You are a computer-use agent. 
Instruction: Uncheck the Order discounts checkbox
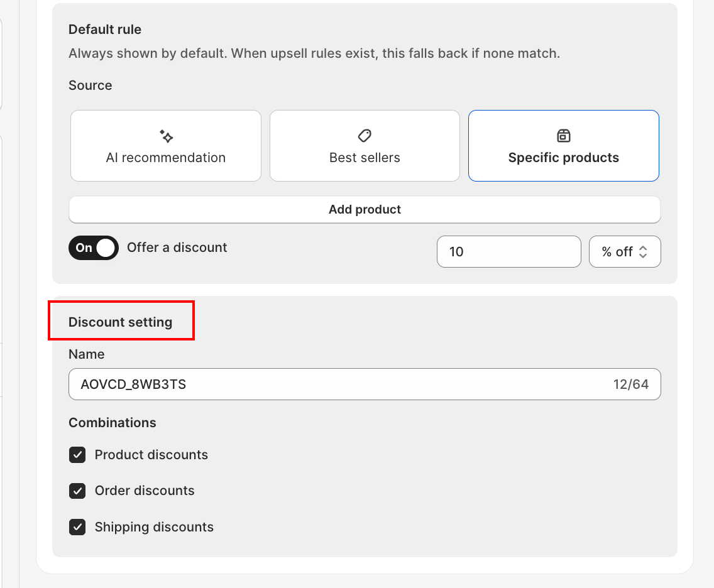(77, 491)
